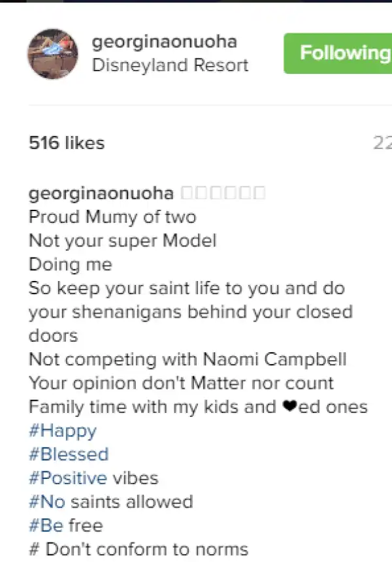Click georginaonuoha username in the caption
This screenshot has width=392, height=562.
101,193
